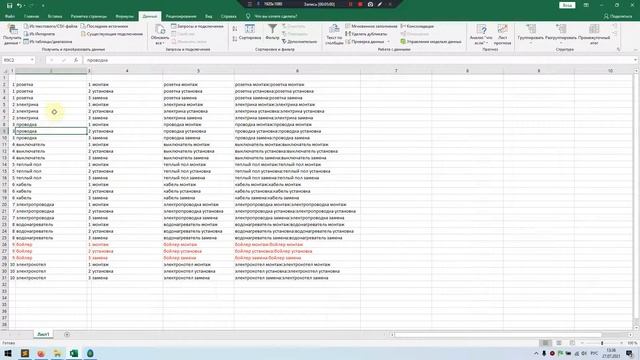This screenshot has width=640, height=360.
Task: Switch to the Review (Рецензирование) tab
Action: pyautogui.click(x=181, y=16)
